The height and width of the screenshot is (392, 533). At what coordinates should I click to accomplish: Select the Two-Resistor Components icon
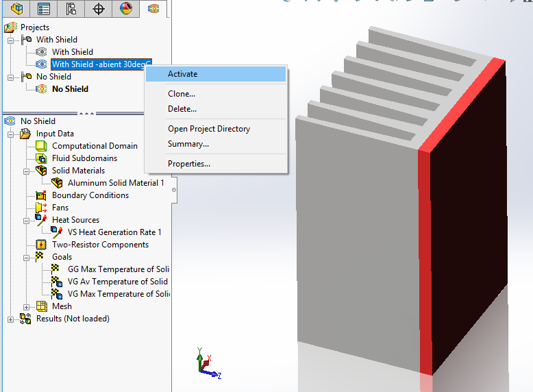point(40,245)
